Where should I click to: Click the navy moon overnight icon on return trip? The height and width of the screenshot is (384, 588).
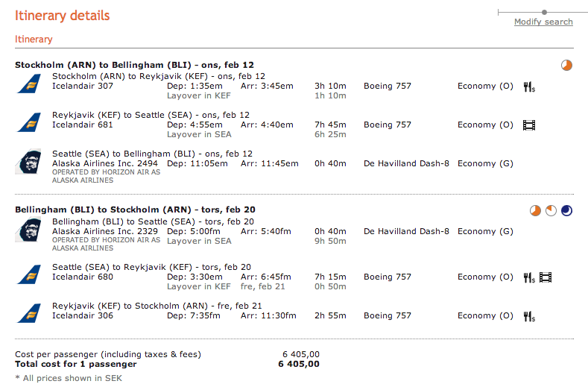tap(567, 211)
